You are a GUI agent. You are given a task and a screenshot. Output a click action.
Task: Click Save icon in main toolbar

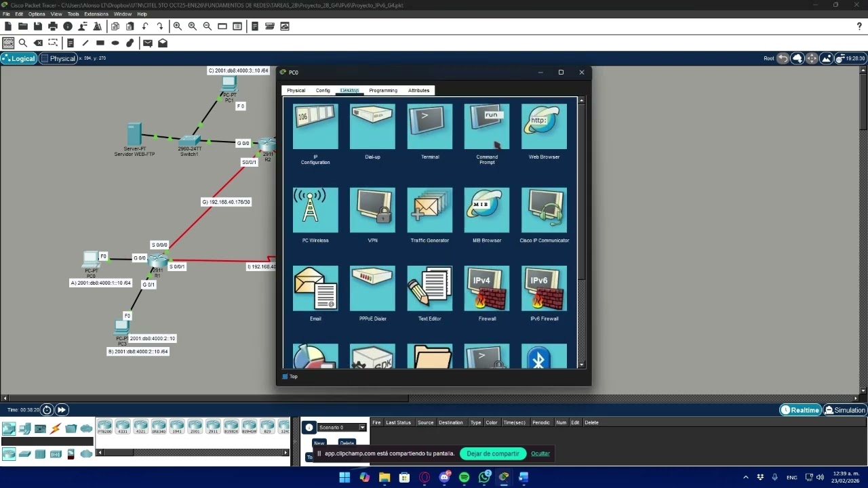[38, 26]
